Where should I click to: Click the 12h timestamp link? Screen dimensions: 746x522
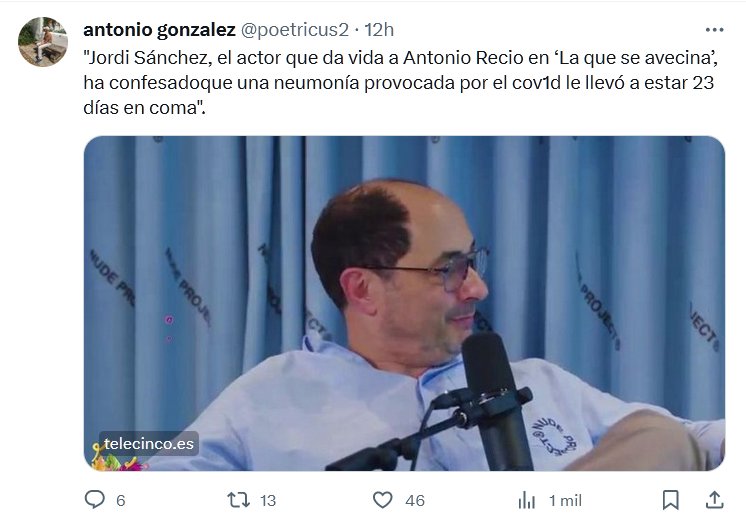379,30
